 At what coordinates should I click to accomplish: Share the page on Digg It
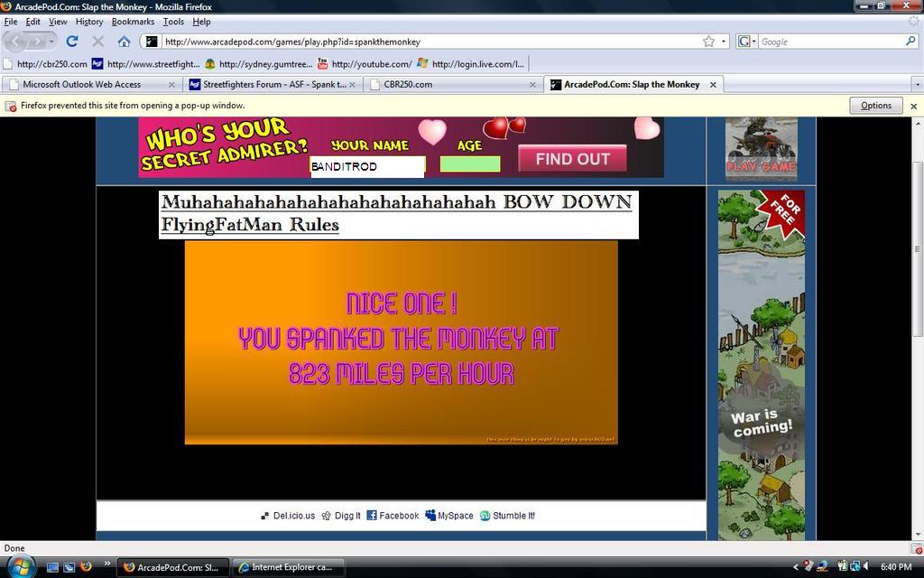coord(341,516)
